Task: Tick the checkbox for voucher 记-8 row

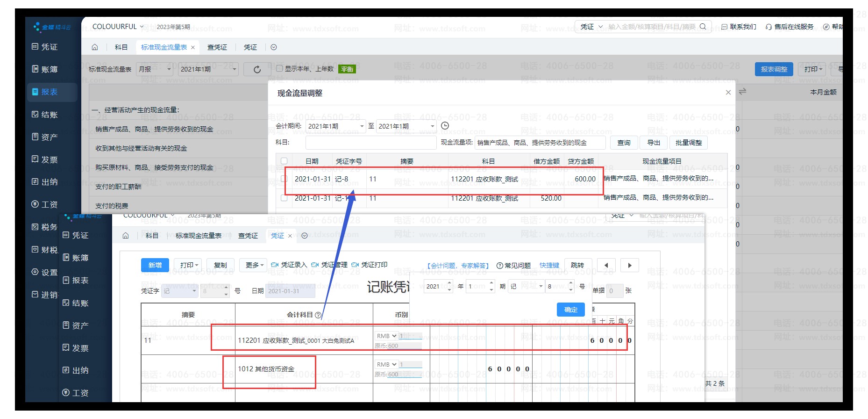Action: (x=284, y=179)
